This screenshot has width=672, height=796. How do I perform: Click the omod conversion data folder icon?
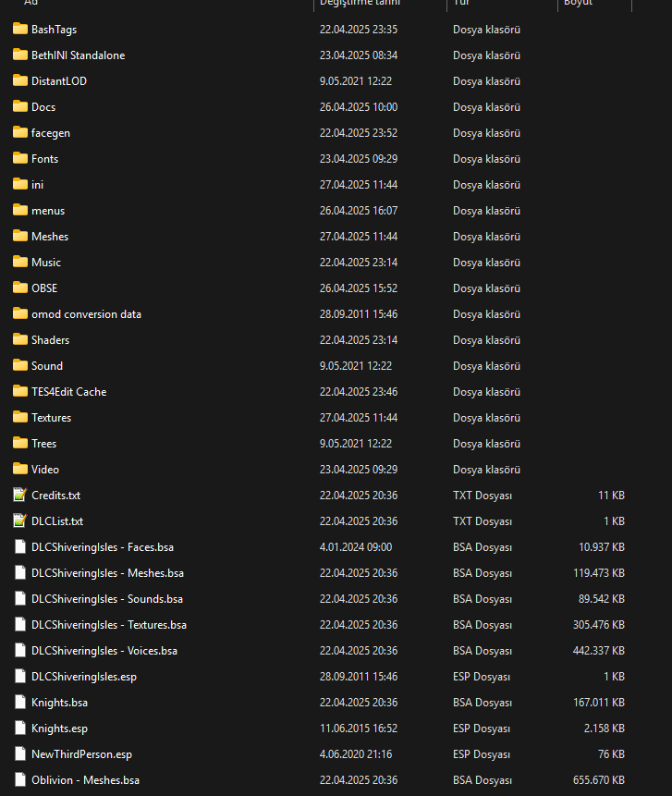[x=20, y=313]
